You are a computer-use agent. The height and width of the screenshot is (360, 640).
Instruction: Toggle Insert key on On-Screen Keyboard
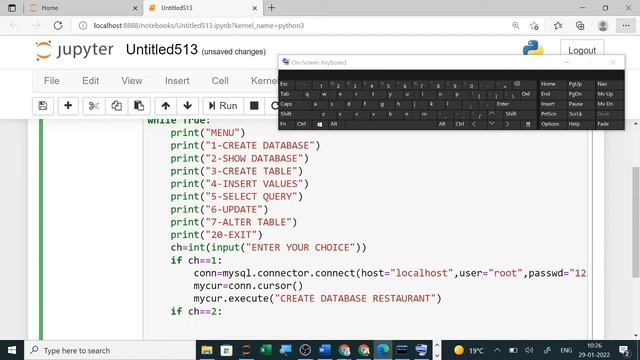(548, 104)
